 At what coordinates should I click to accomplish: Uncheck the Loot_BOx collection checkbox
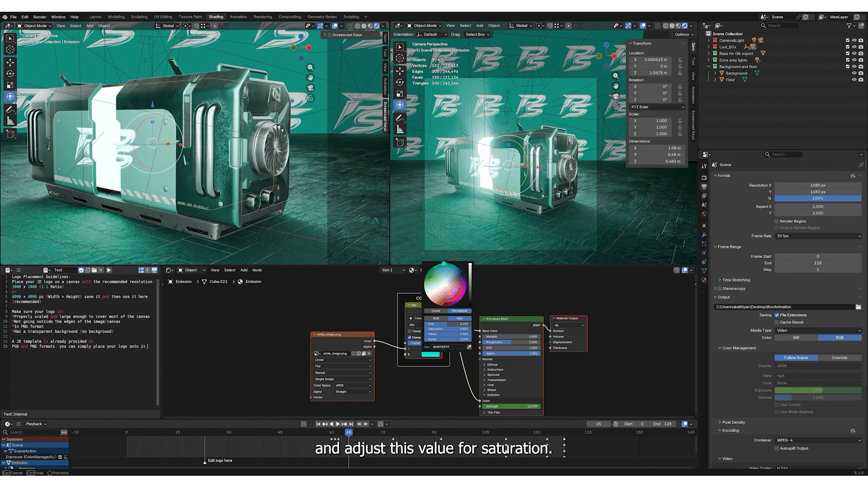pos(848,47)
